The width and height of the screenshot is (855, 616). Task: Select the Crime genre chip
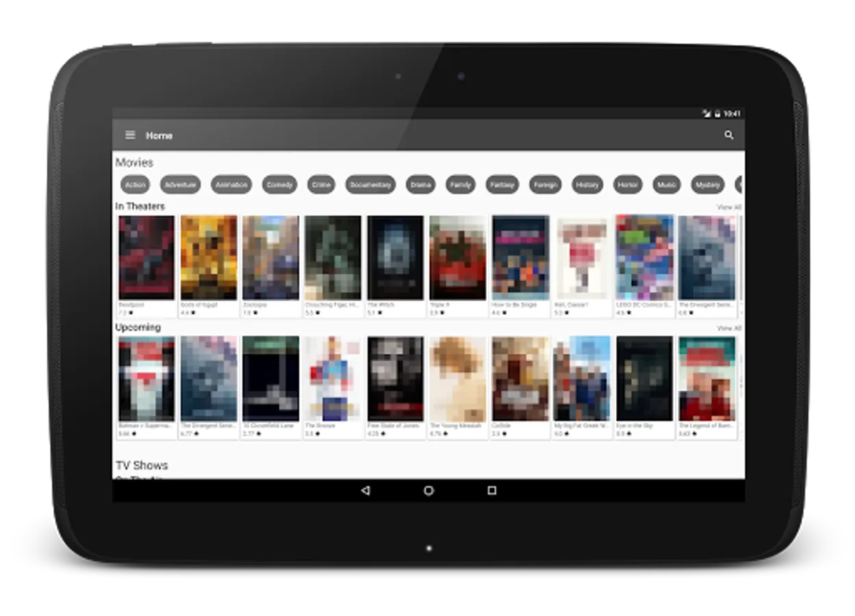click(x=321, y=185)
